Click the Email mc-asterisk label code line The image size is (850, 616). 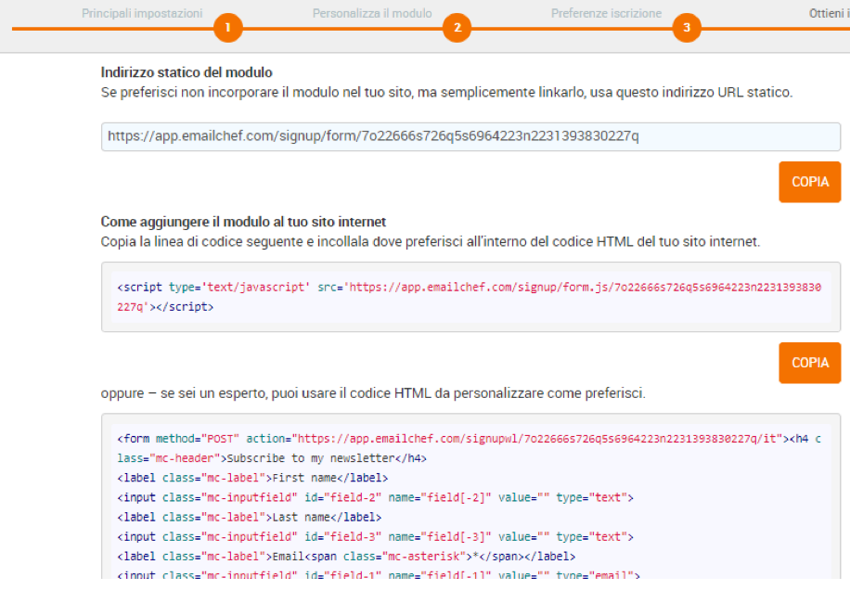(346, 557)
